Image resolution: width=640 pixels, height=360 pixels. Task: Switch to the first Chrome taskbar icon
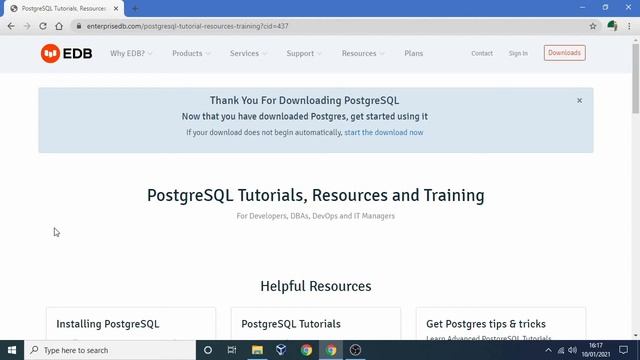(306, 350)
